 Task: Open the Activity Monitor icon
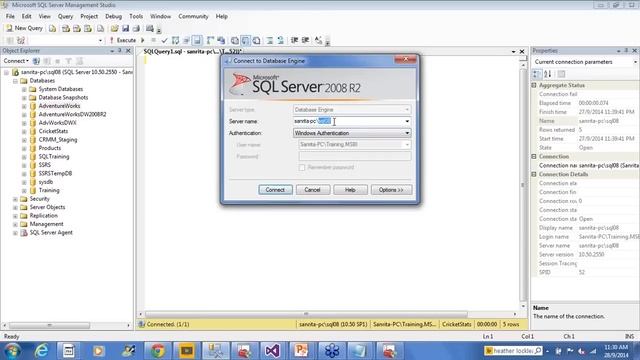click(x=150, y=28)
